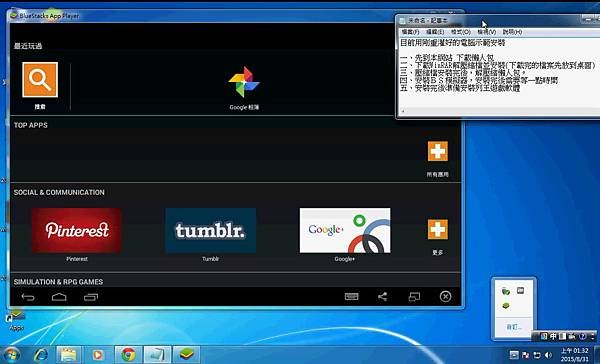The height and width of the screenshot is (364, 600).
Task: Open File Explorer from the taskbar
Action: 69,355
